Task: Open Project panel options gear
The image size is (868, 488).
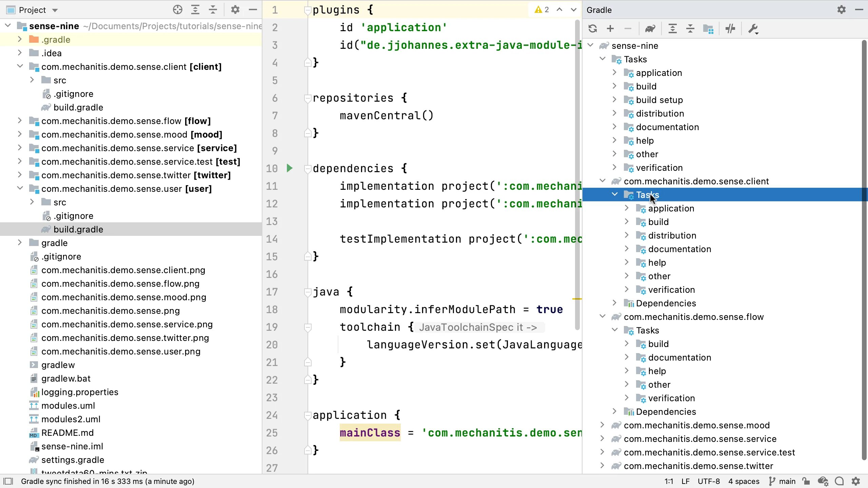Action: click(235, 10)
